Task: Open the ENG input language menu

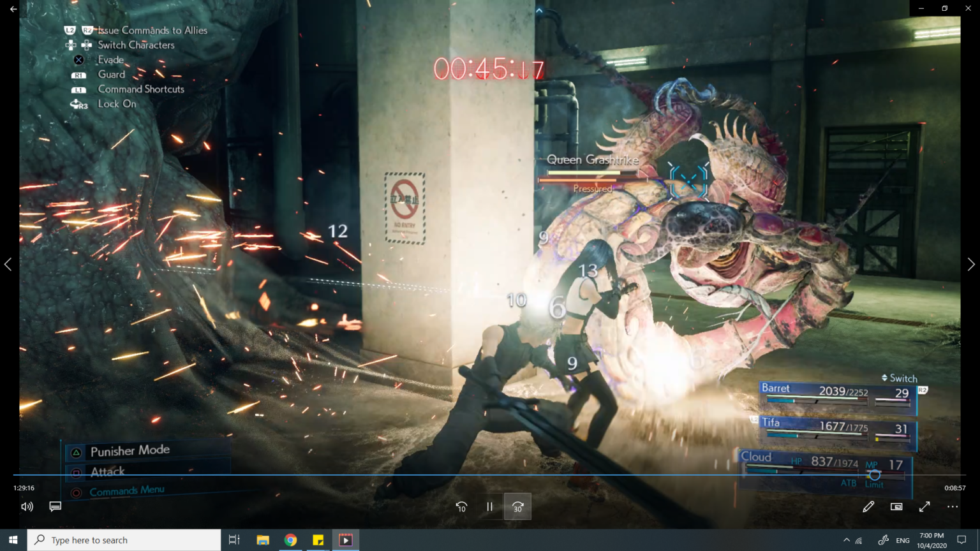Action: [x=903, y=540]
